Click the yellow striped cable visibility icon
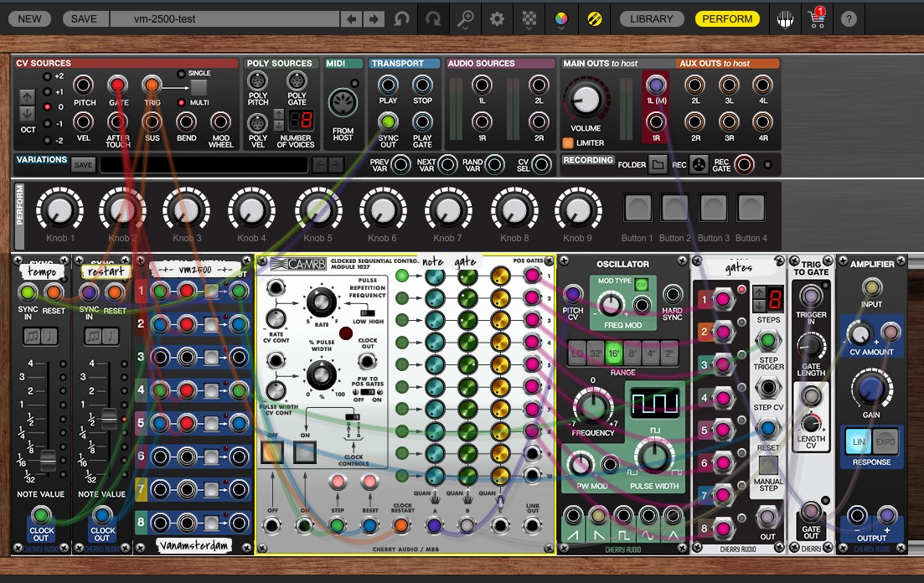924x583 pixels. (595, 19)
